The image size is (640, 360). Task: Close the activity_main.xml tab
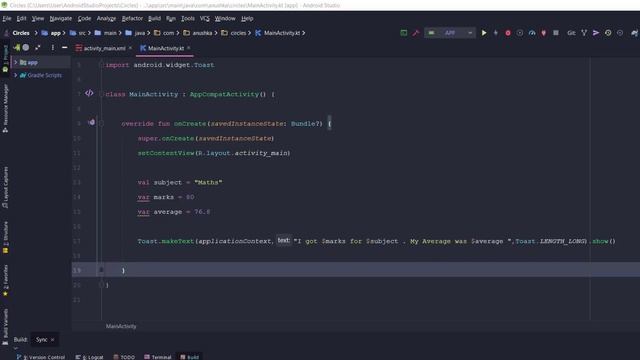(130, 48)
